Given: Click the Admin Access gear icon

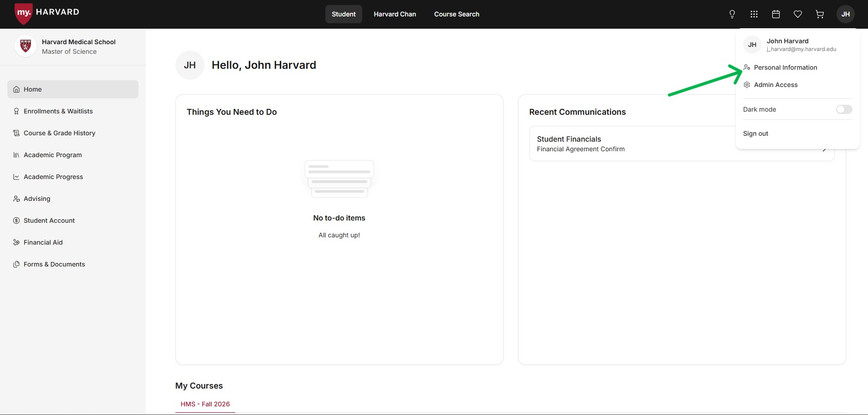Looking at the screenshot, I should click(747, 85).
